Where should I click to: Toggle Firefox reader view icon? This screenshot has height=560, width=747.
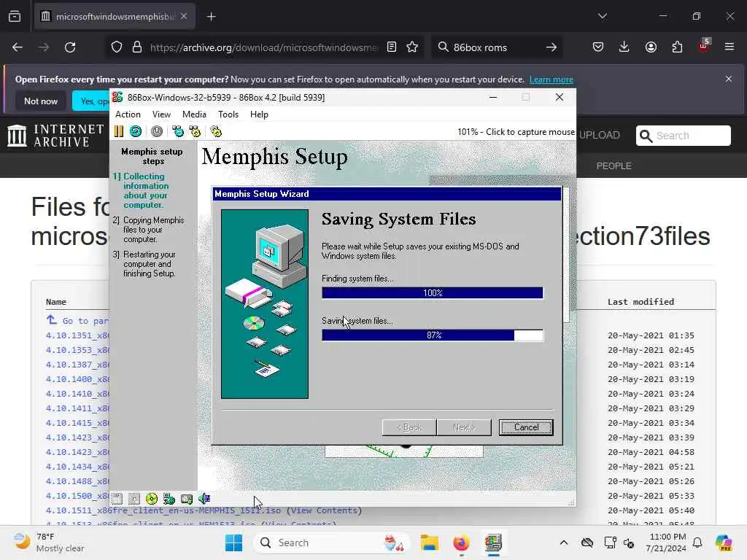point(392,47)
